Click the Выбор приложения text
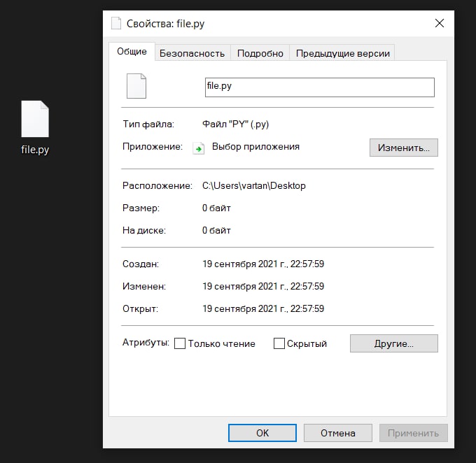The height and width of the screenshot is (463, 476). coord(255,147)
